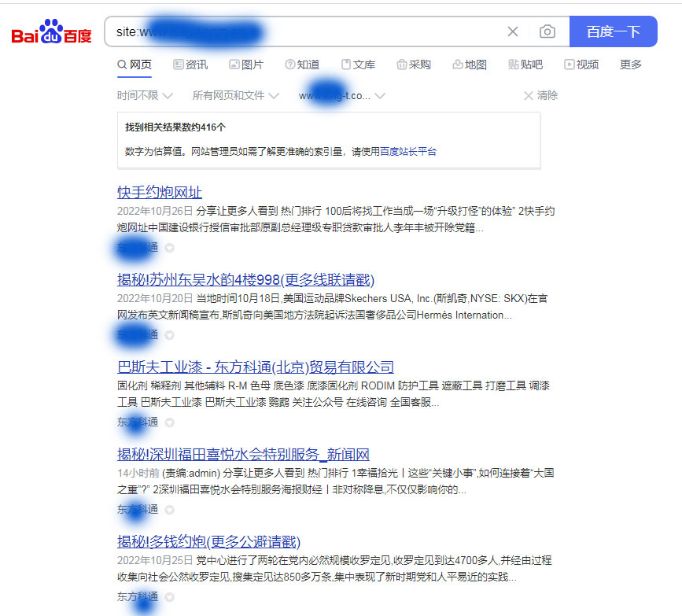Open result 揭秘!苏州东吴水韵4楼998
This screenshot has height=616, width=682.
point(245,279)
